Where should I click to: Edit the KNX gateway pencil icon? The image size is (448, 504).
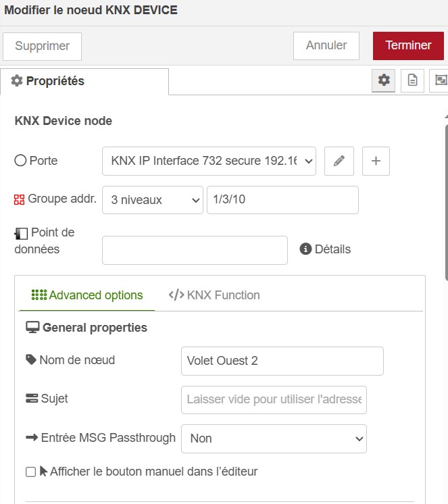(339, 161)
